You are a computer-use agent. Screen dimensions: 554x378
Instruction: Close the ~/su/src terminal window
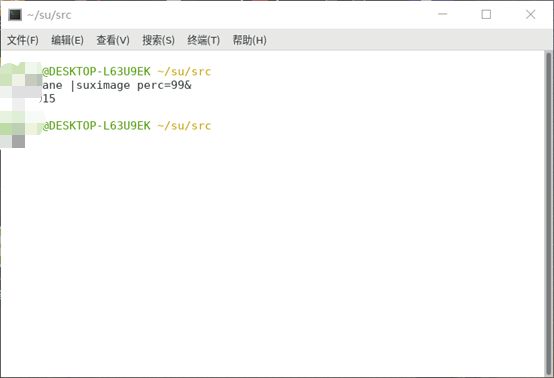point(530,14)
